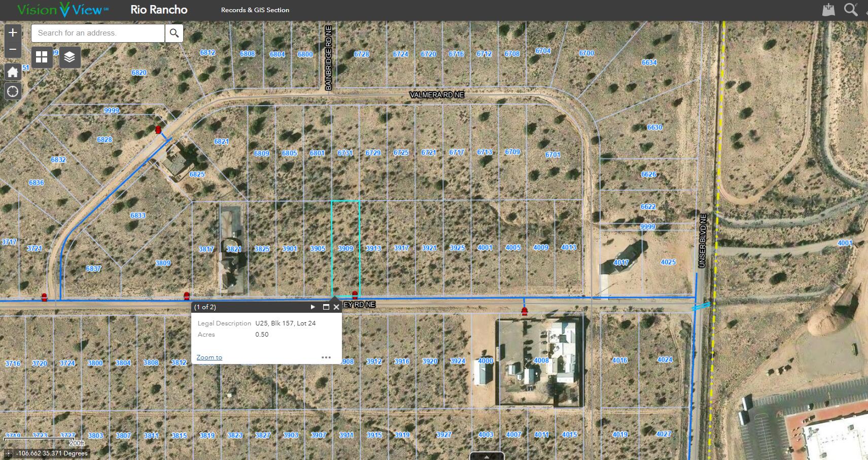Open the basemap gallery grid icon
This screenshot has height=460, width=868.
click(x=42, y=57)
